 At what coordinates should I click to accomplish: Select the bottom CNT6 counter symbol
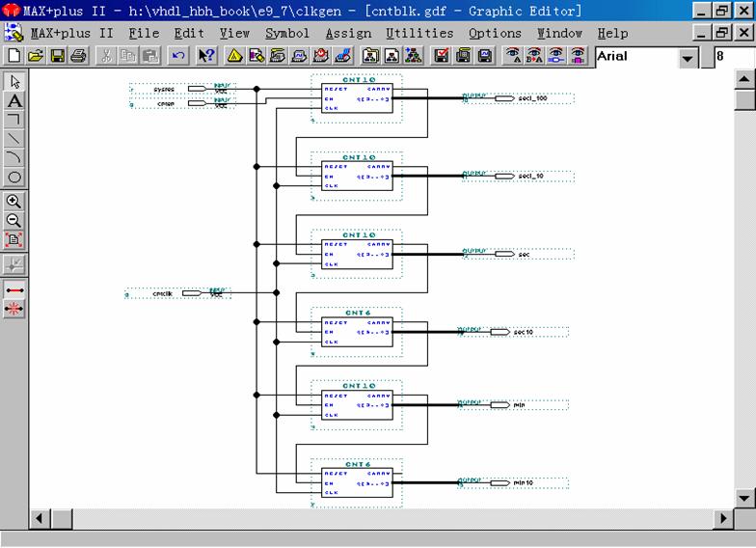(357, 482)
